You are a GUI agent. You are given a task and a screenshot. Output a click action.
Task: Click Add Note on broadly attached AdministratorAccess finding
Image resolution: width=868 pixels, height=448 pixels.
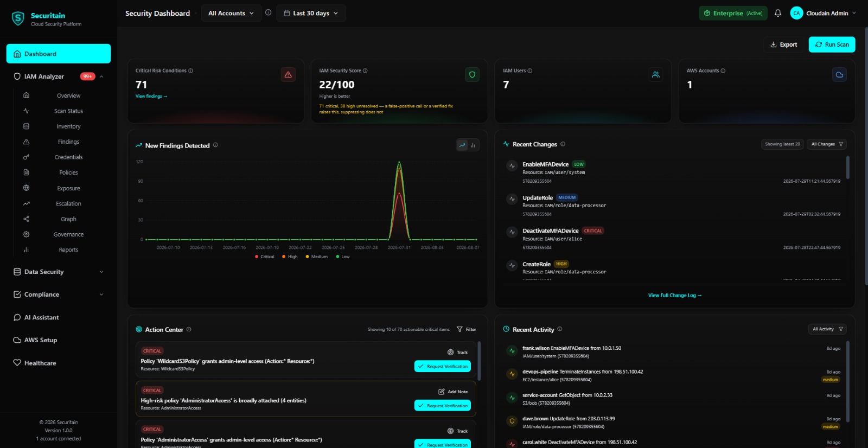tap(453, 392)
